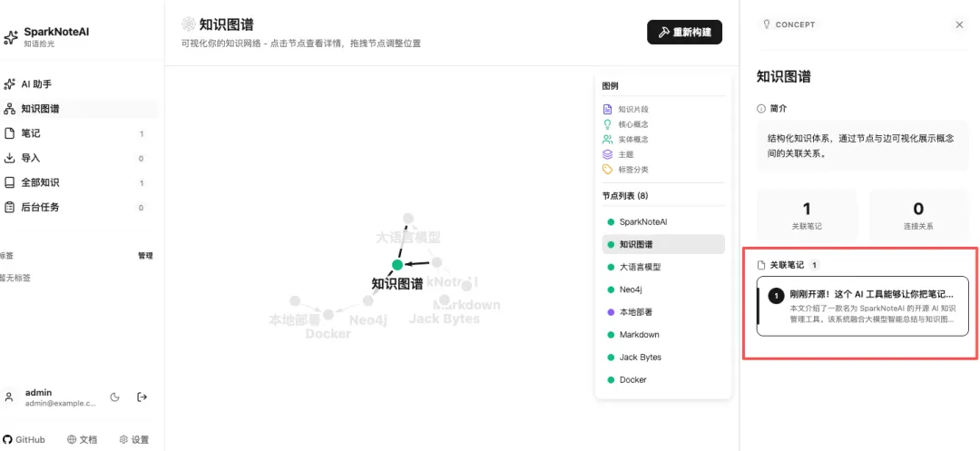Select Docker in the node list

tap(663, 380)
